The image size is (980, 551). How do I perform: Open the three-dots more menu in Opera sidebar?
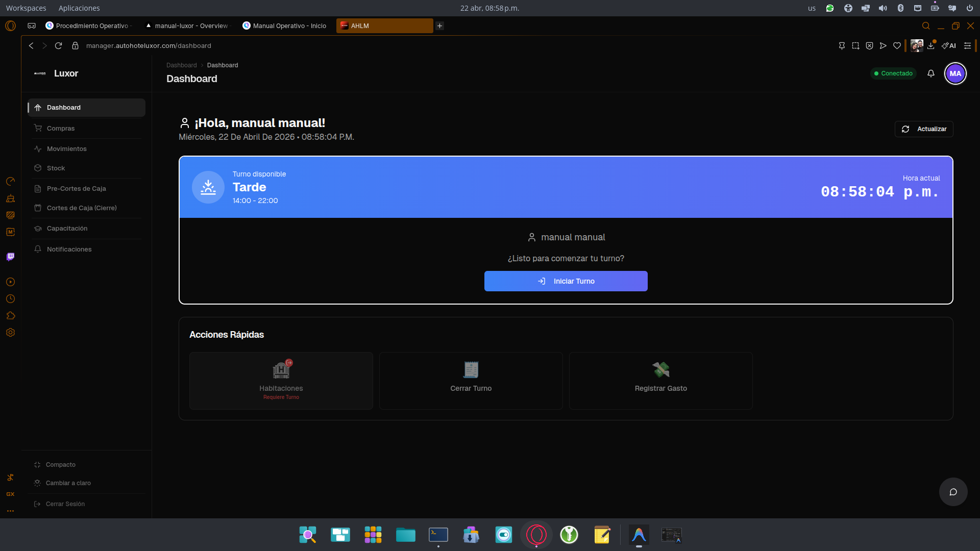[10, 511]
